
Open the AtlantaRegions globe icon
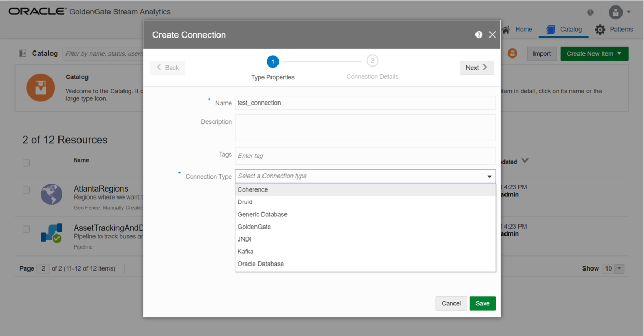point(52,194)
